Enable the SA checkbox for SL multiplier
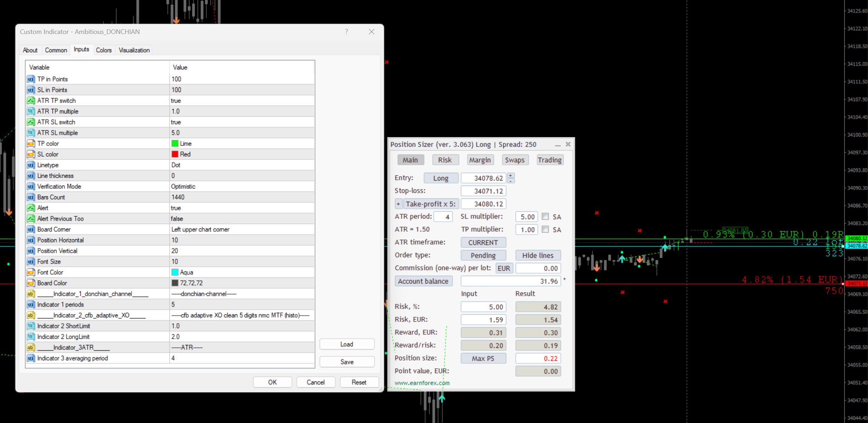This screenshot has height=423, width=868. (545, 216)
